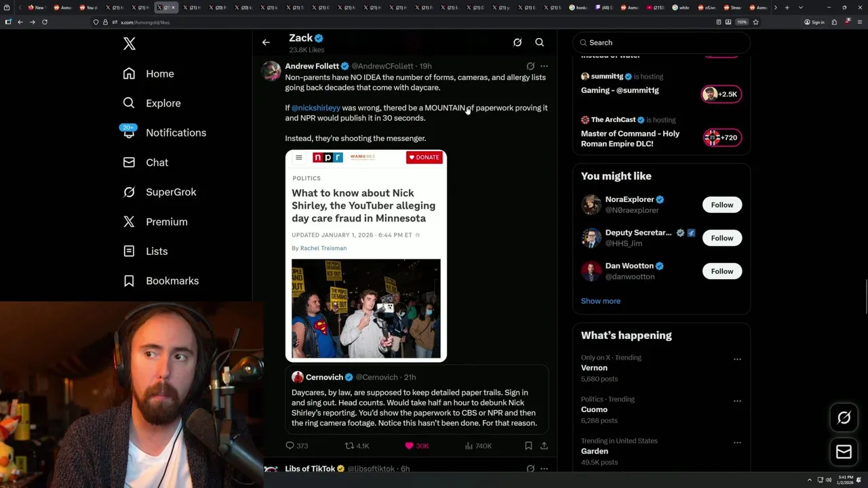Switch to the first 'New' browser tab
Image resolution: width=868 pixels, height=488 pixels.
36,7
